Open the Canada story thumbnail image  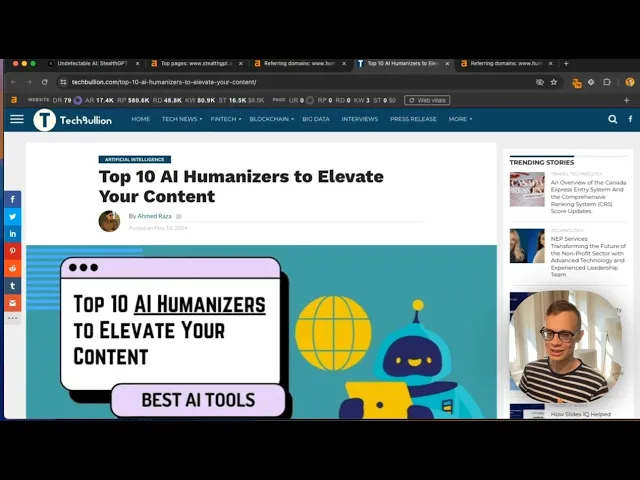(x=527, y=189)
